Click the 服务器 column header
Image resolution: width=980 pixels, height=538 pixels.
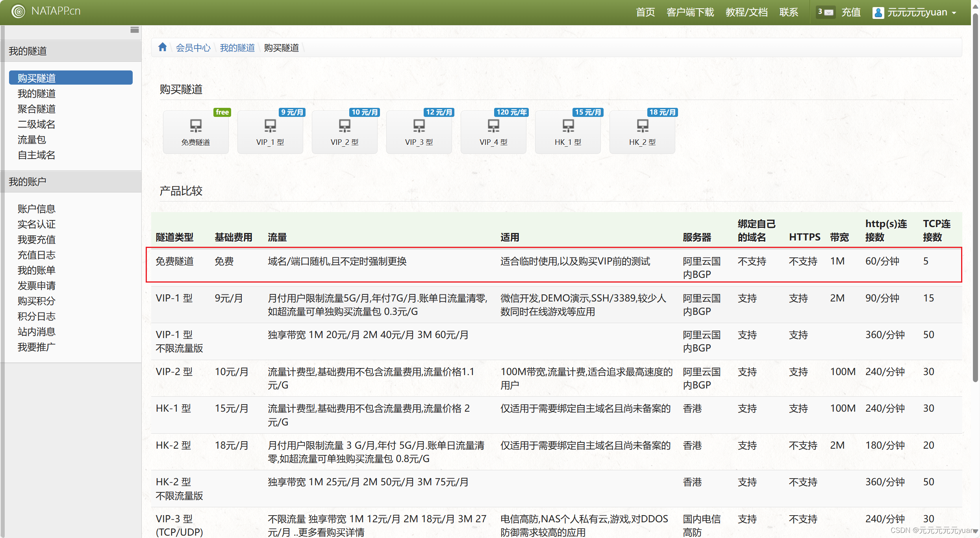(x=697, y=237)
